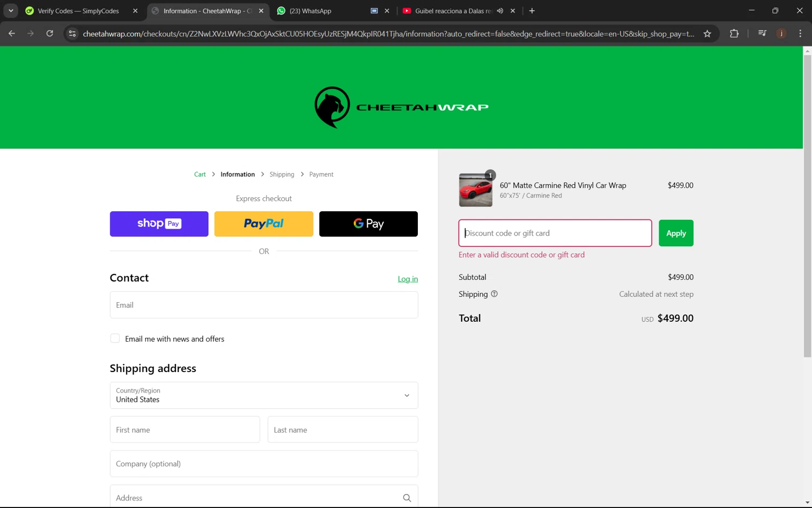The height and width of the screenshot is (508, 812).
Task: Open the browser extensions puzzle icon
Action: [x=734, y=34]
